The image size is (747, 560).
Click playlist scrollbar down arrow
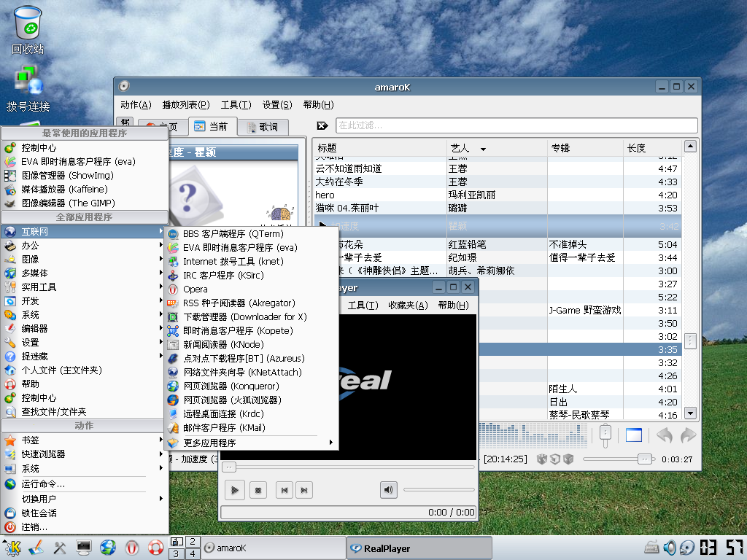(x=690, y=413)
